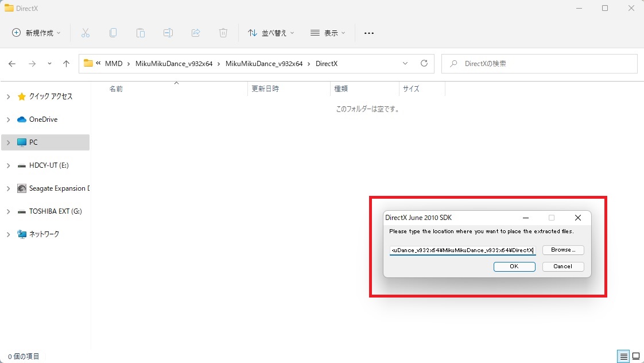Expand the OneDrive tree node
Screen dimensions: 644x363
click(x=8, y=119)
